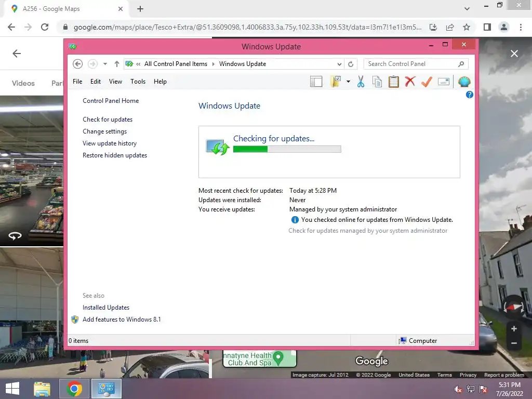This screenshot has width=532, height=399.
Task: Click the up one level arrow
Action: 117,64
